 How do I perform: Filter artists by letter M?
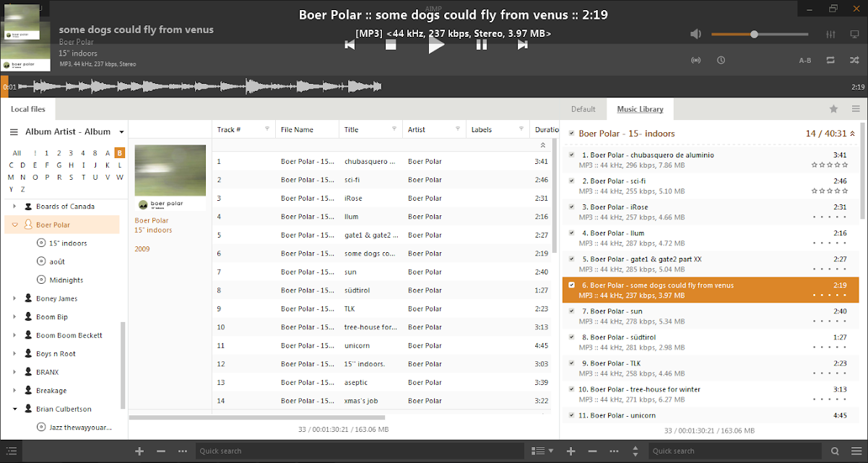[x=12, y=177]
